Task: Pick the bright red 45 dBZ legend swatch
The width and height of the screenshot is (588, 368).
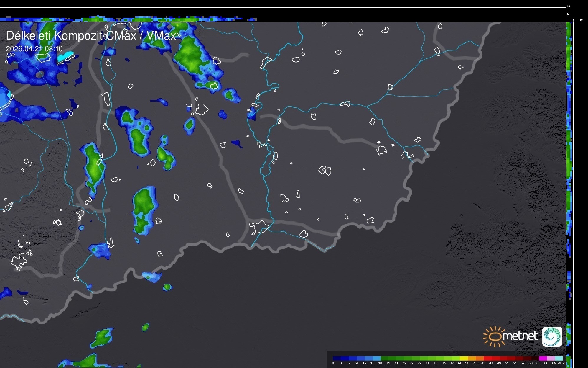Action: coord(488,359)
